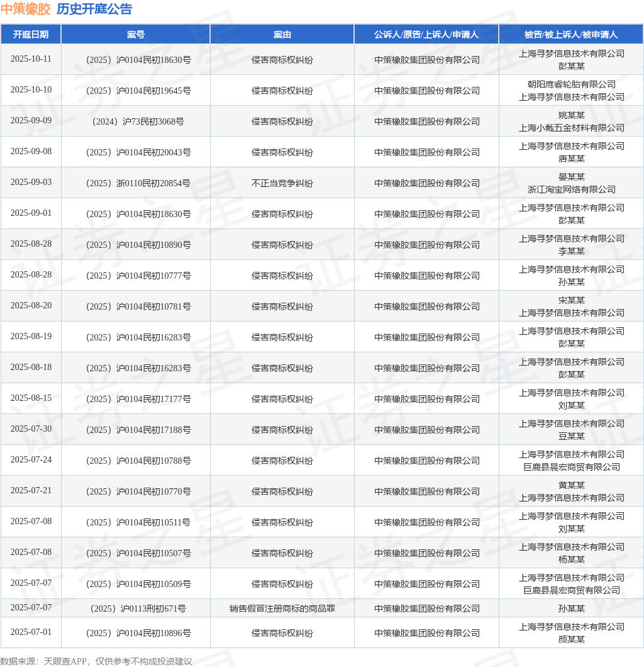Select the 案号 column header
This screenshot has height=667, width=644.
136,35
